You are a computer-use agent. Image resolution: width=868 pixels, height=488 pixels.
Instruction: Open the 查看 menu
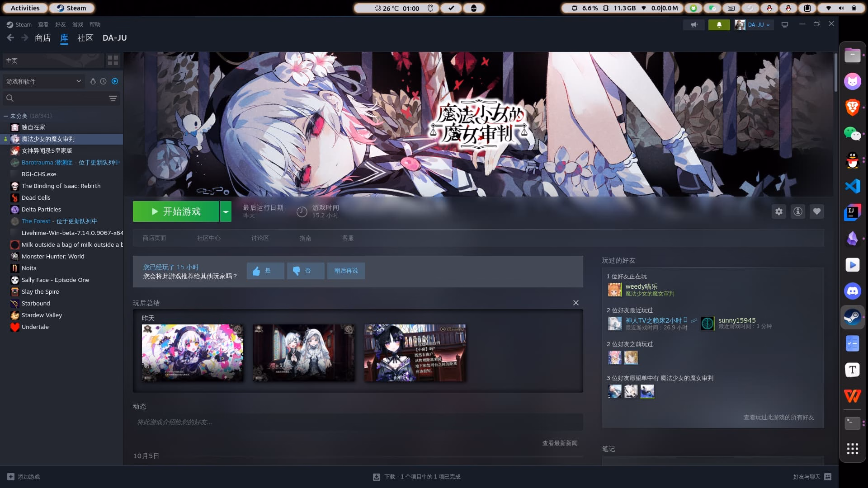coord(43,24)
